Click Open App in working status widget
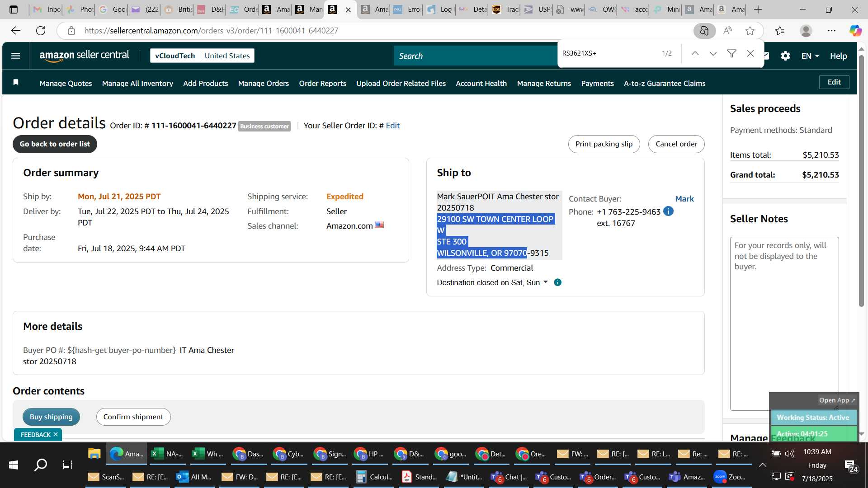Image resolution: width=868 pixels, height=488 pixels. point(837,400)
